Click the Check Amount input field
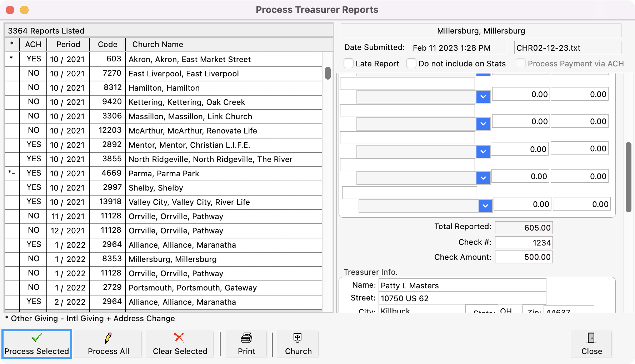The image size is (635, 364). 524,257
